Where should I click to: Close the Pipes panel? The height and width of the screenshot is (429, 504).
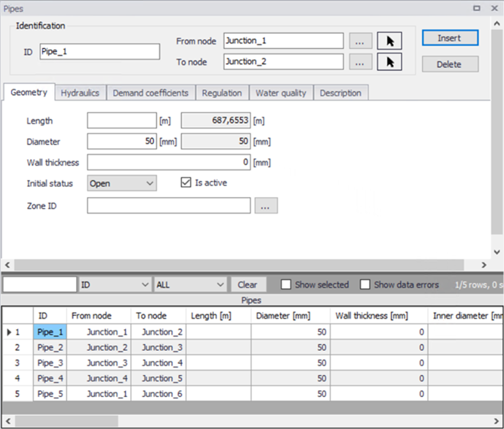click(x=495, y=8)
